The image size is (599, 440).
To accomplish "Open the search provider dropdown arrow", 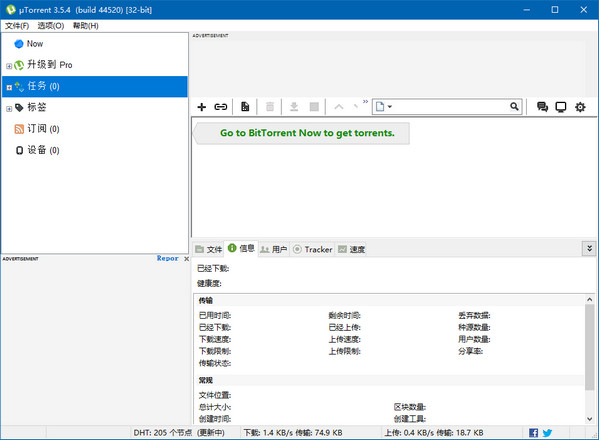I will pos(390,107).
